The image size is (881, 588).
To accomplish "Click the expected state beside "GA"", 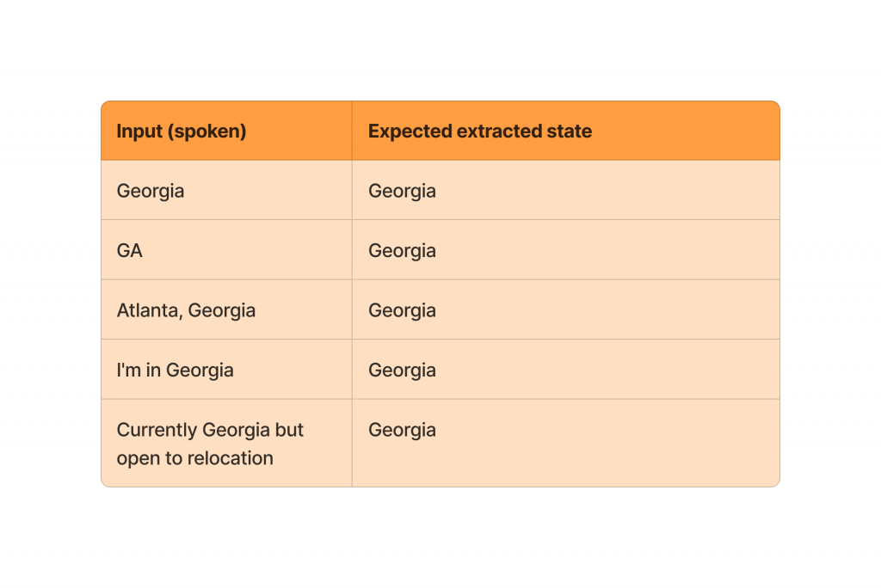I will point(402,251).
